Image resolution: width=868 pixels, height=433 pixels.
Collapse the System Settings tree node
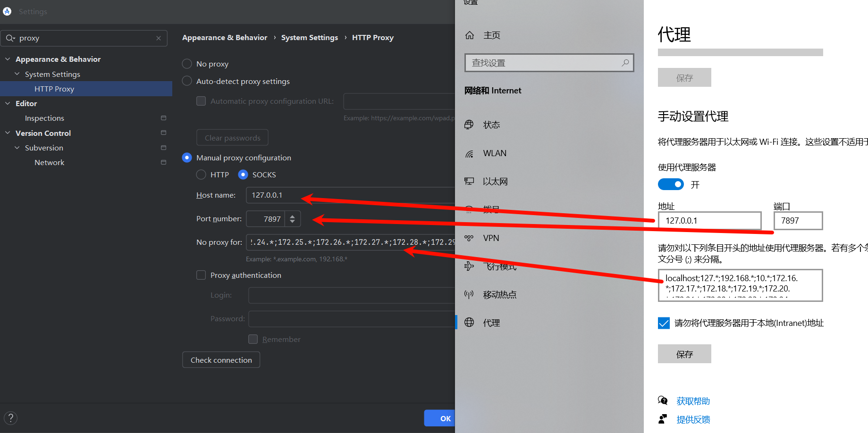click(17, 74)
